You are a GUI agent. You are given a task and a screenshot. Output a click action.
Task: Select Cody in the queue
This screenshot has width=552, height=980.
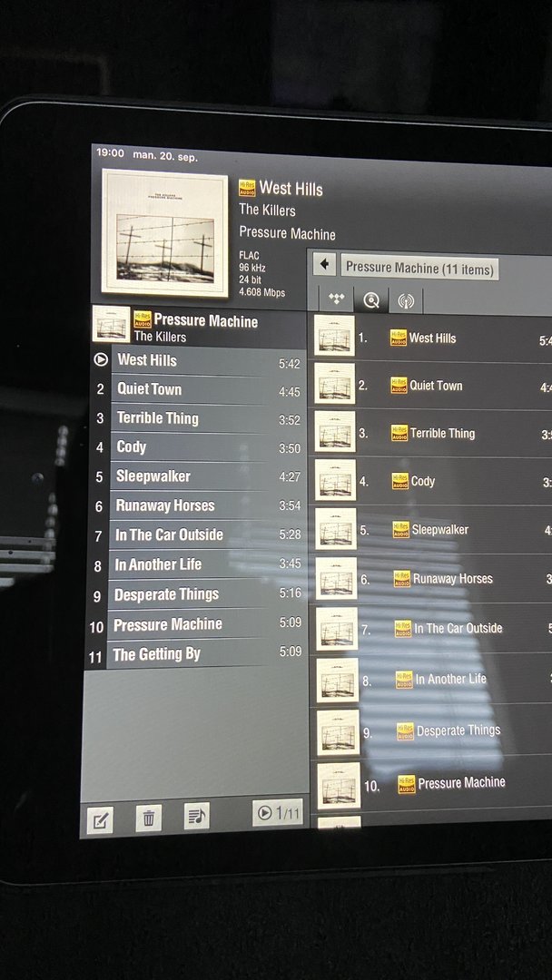click(x=207, y=447)
